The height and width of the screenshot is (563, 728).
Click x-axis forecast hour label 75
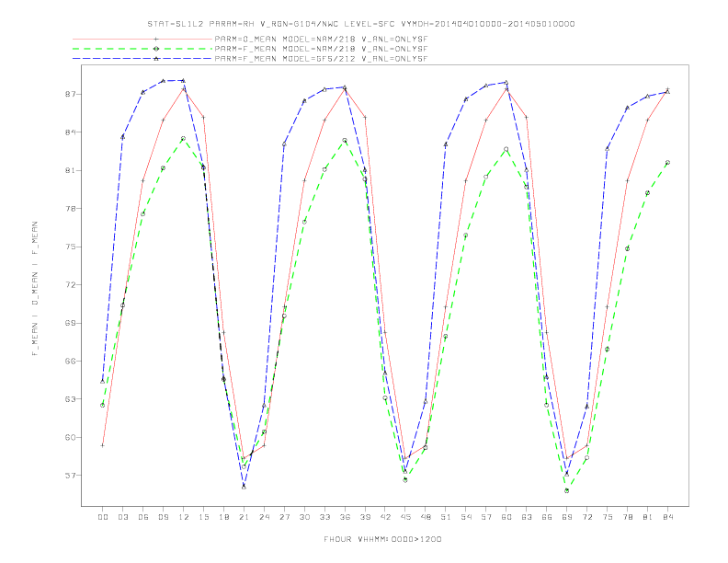coord(608,517)
